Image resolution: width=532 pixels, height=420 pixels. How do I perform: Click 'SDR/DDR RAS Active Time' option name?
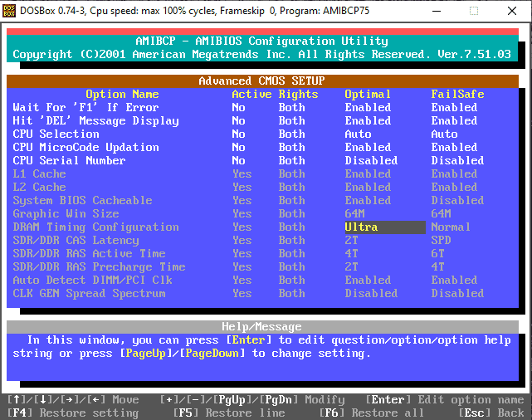(90, 253)
